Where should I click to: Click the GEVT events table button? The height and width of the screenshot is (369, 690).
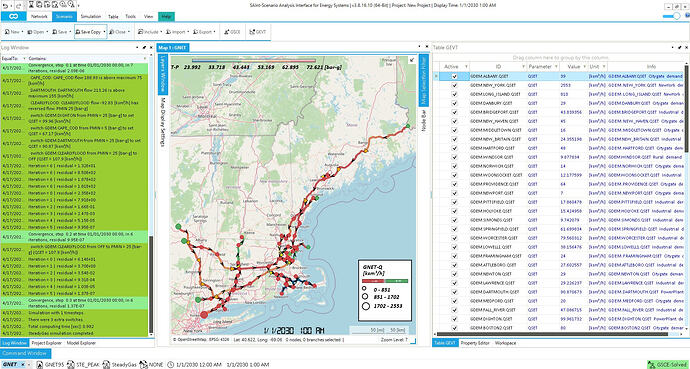tap(257, 32)
